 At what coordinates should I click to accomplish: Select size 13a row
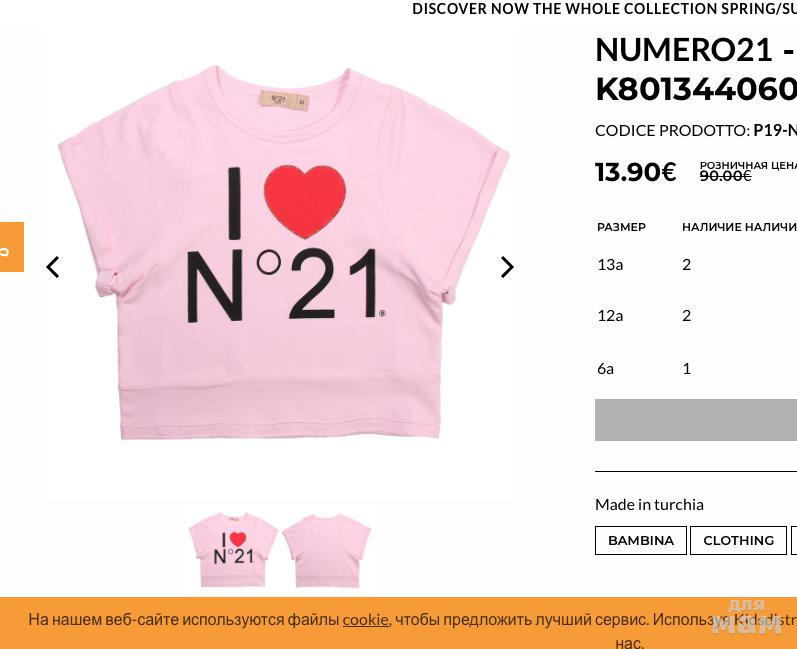[610, 264]
